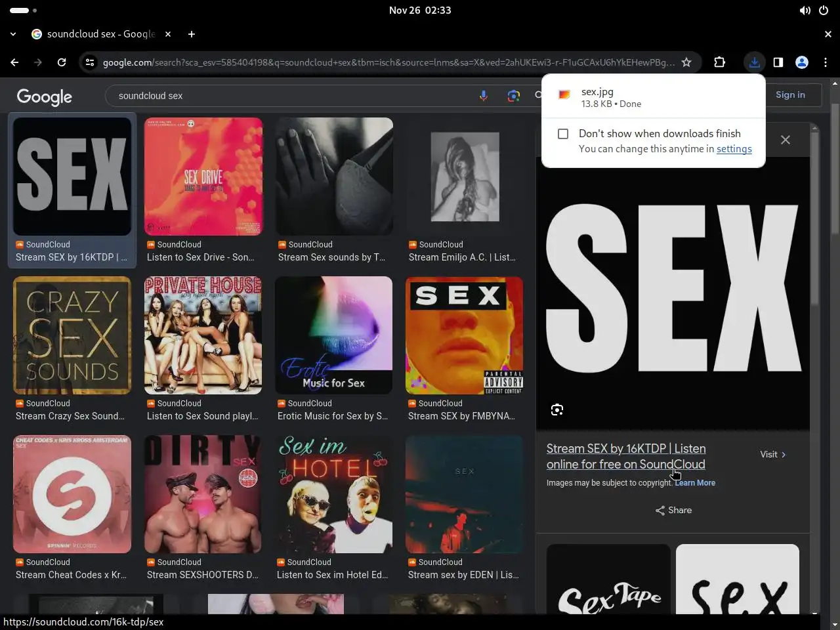The image size is (840, 630).
Task: Reload the page with refresh icon
Action: click(62, 62)
